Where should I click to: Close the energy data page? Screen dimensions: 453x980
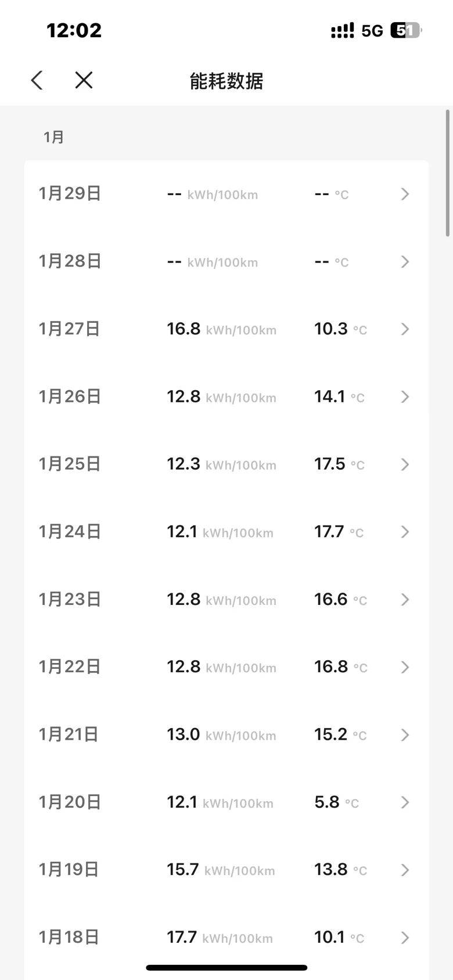pyautogui.click(x=84, y=80)
